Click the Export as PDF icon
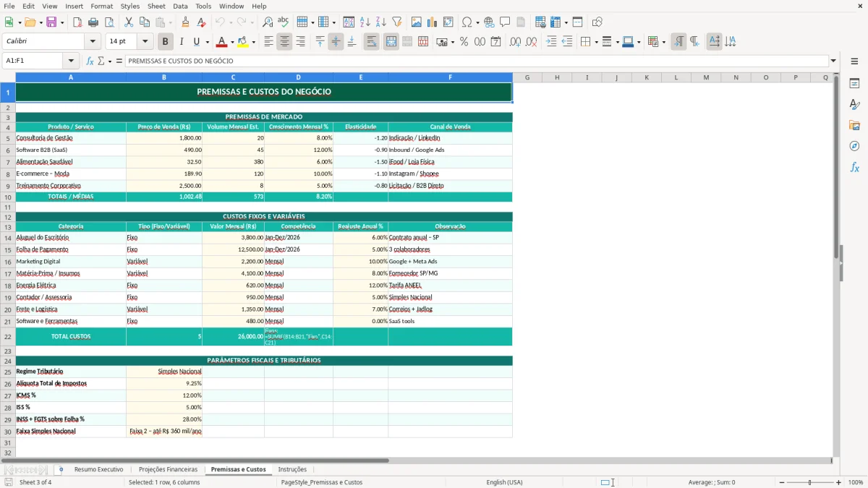This screenshot has height=488, width=868. click(x=77, y=22)
